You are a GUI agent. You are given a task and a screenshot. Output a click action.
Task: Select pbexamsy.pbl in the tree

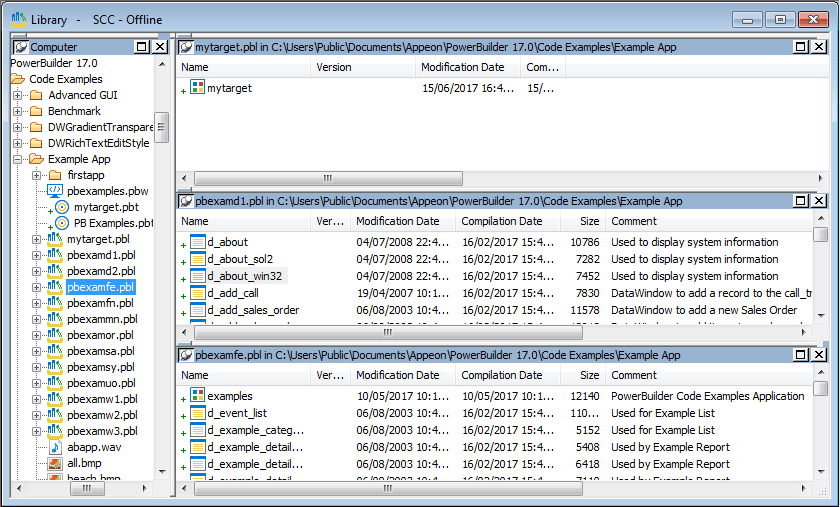pos(100,367)
